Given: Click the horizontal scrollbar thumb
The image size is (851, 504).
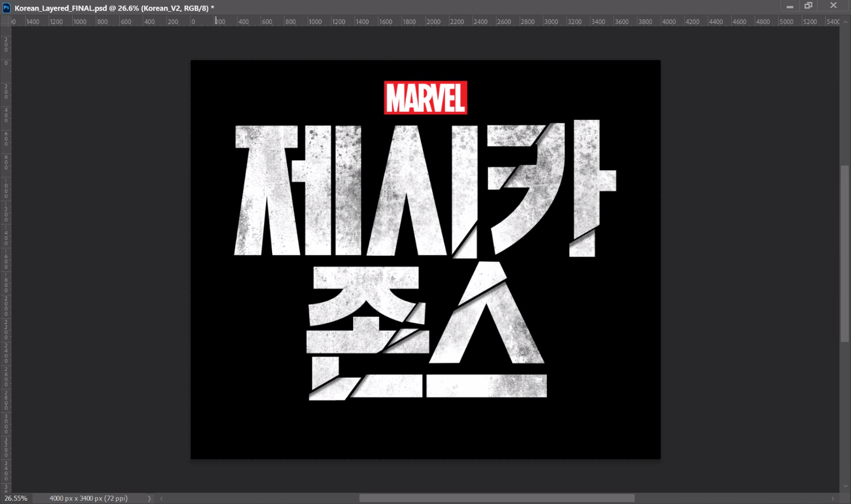Looking at the screenshot, I should (x=497, y=498).
